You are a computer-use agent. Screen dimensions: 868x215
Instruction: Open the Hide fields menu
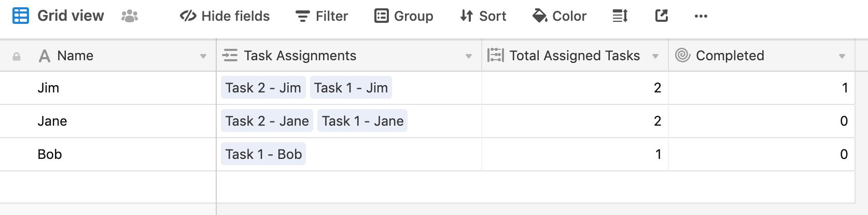[x=225, y=16]
